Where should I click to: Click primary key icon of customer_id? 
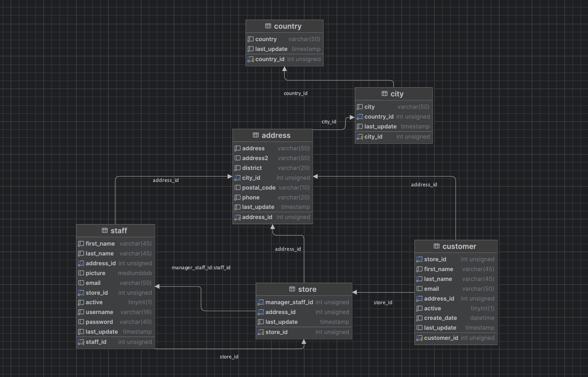[x=420, y=338]
